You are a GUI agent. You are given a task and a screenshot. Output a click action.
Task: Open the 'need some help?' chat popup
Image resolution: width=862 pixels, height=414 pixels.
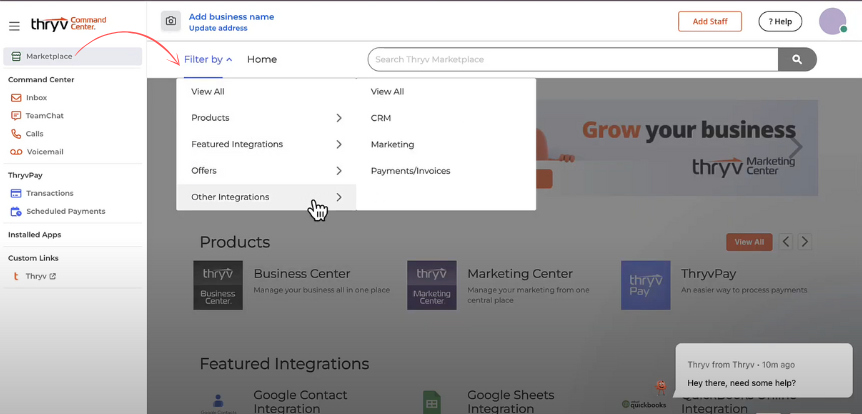click(x=764, y=371)
